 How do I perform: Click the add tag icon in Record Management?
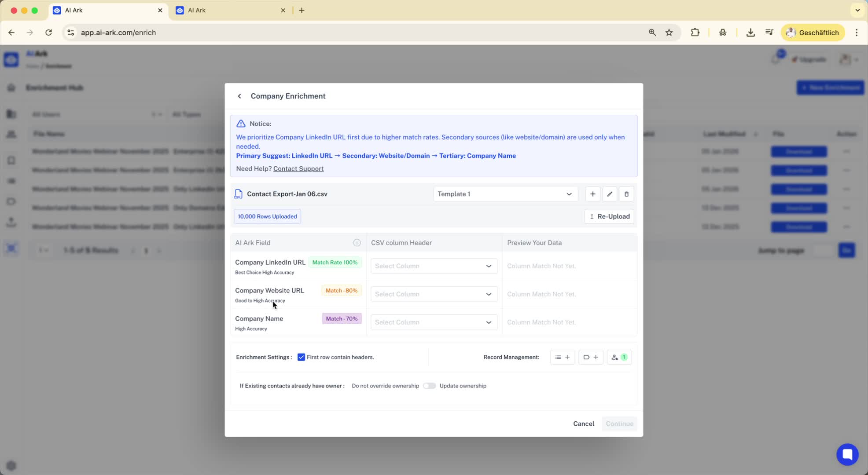coord(590,357)
